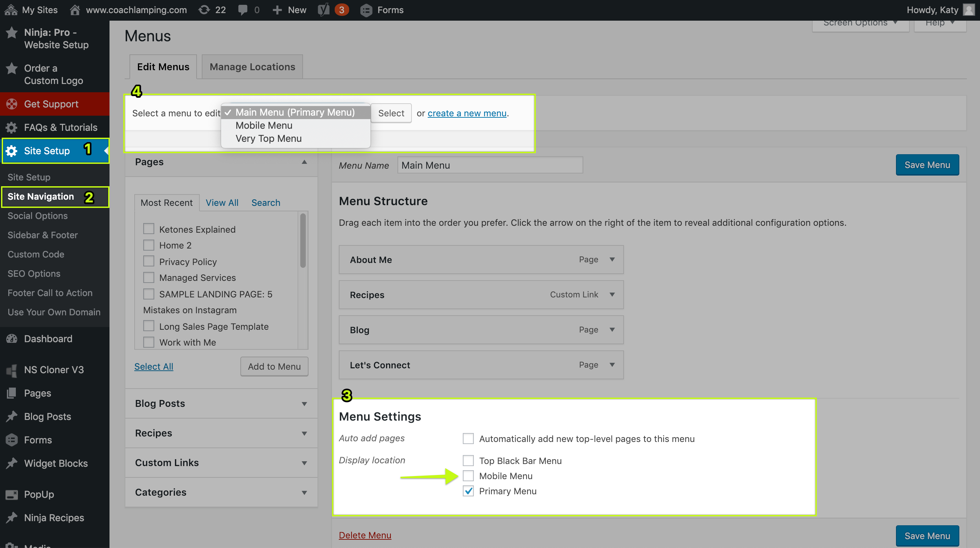Click the Yoast SEO icon in admin bar

[x=324, y=10]
